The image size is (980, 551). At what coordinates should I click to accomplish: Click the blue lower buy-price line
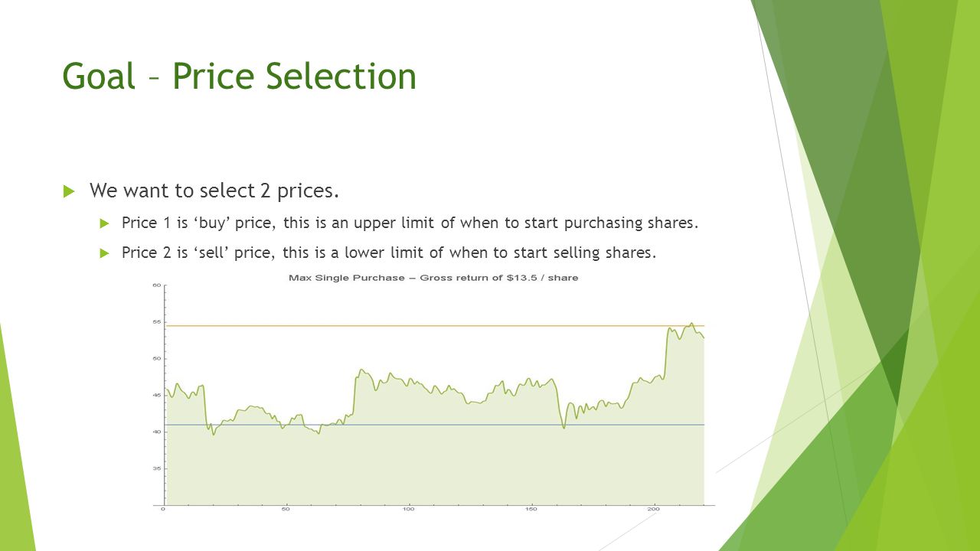click(x=433, y=425)
